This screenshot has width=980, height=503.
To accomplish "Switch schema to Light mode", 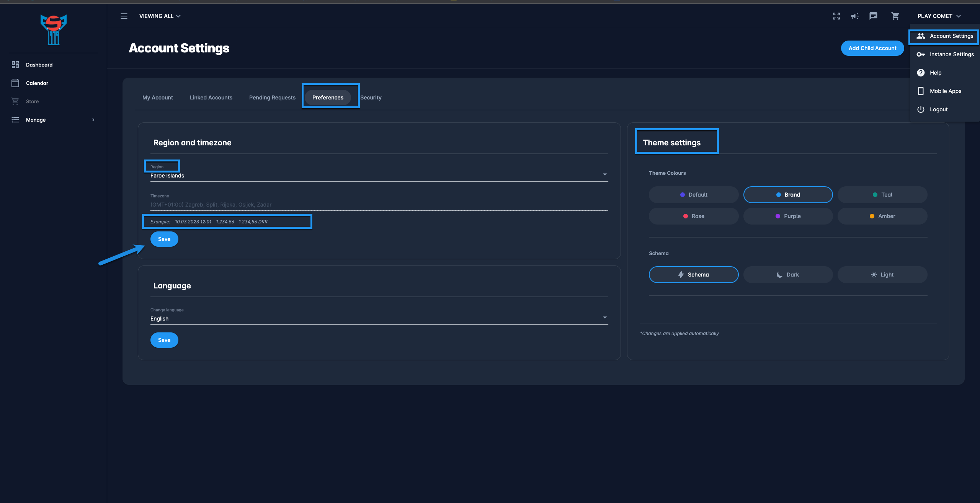I will [x=882, y=275].
